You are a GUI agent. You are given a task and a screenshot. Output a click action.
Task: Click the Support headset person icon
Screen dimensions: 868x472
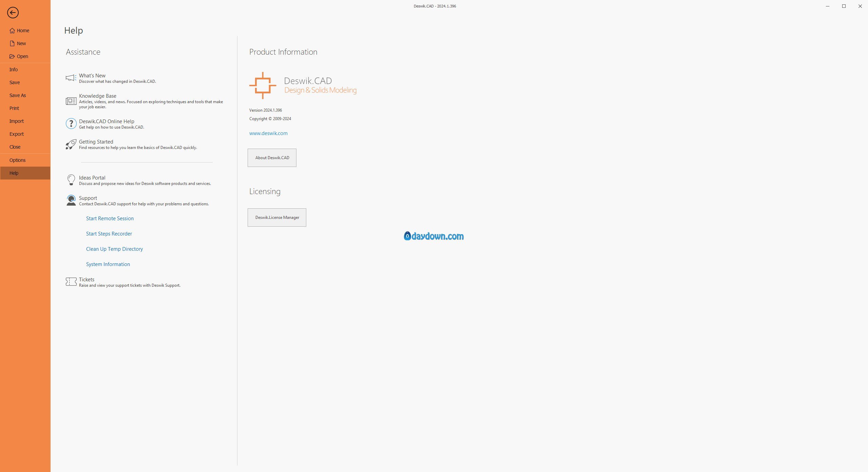click(x=71, y=200)
